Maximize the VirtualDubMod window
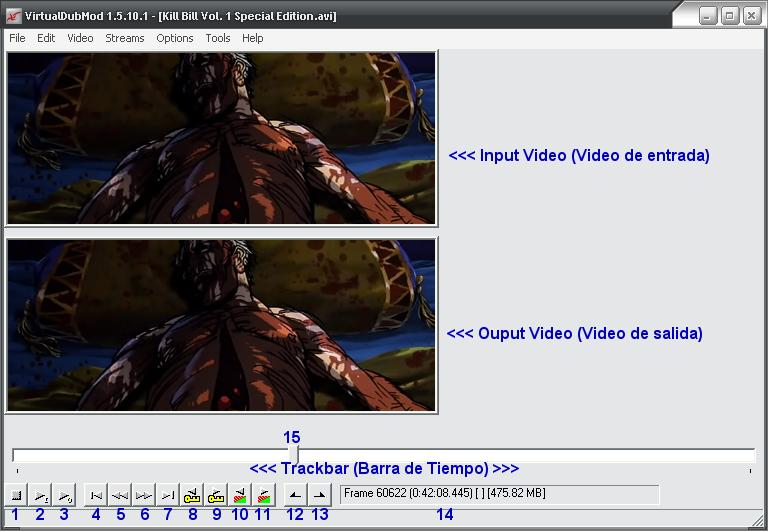 click(729, 16)
